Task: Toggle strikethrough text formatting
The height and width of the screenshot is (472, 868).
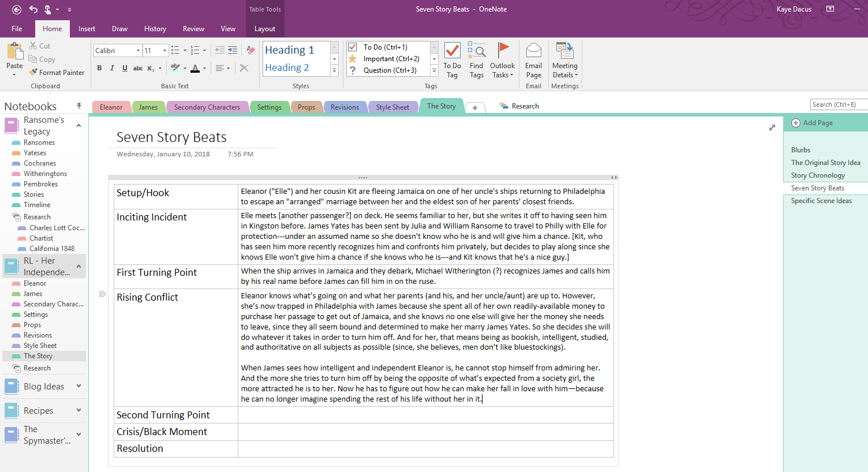Action: (138, 68)
